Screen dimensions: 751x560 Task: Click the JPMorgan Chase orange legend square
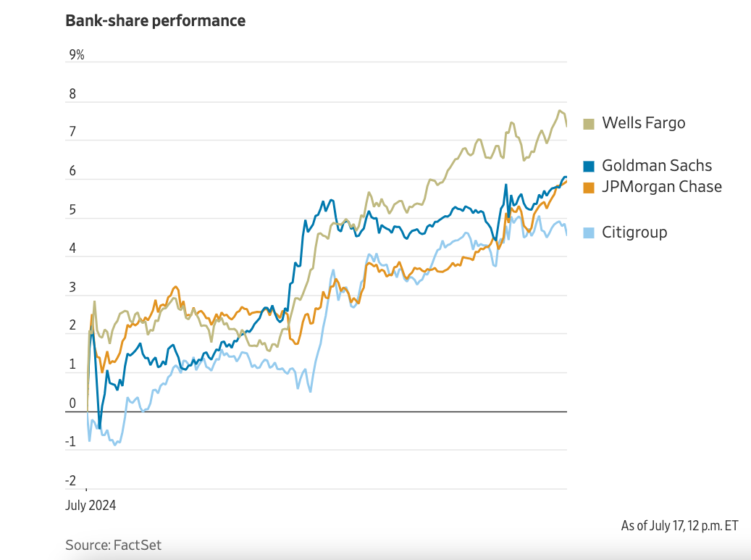pyautogui.click(x=589, y=187)
